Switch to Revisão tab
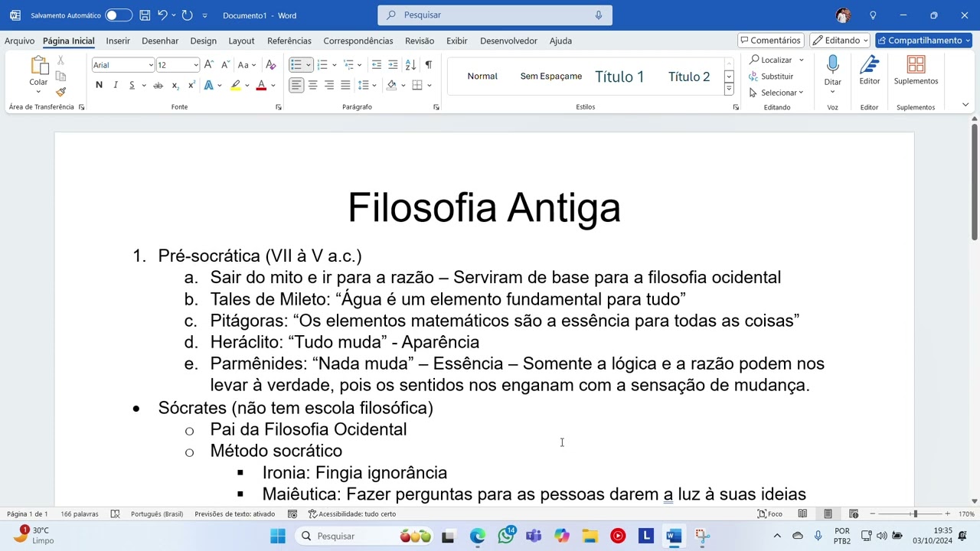Viewport: 980px width, 551px height. point(420,41)
